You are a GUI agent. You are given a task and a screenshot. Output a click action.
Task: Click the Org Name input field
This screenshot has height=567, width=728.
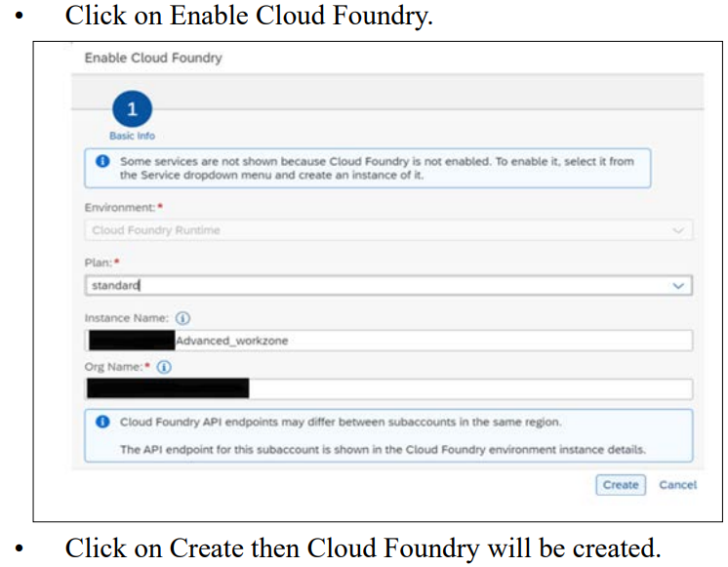click(388, 388)
